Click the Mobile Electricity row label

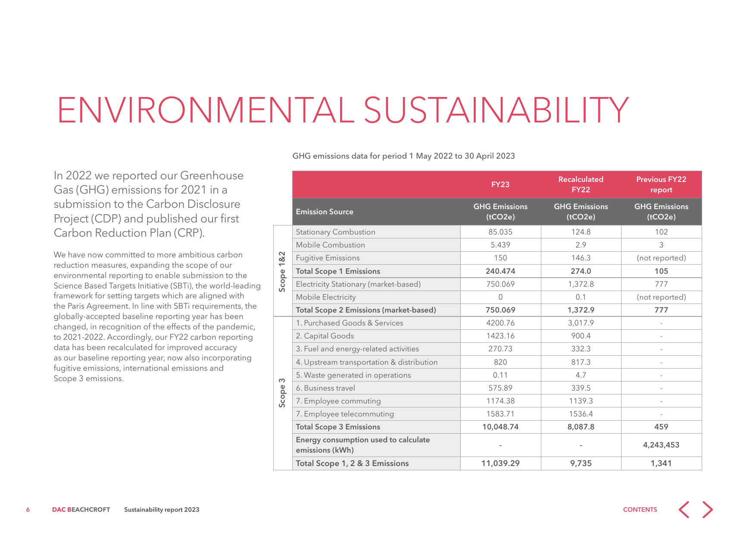[x=326, y=297]
